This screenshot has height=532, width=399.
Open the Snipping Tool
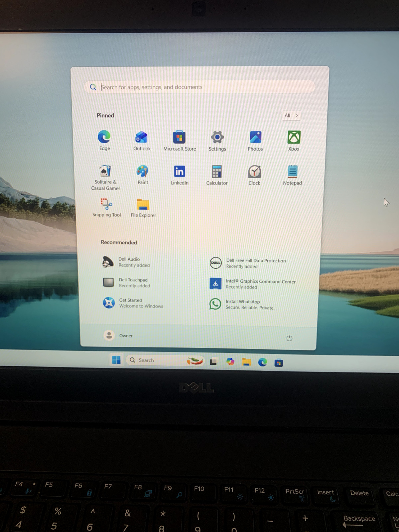[106, 208]
